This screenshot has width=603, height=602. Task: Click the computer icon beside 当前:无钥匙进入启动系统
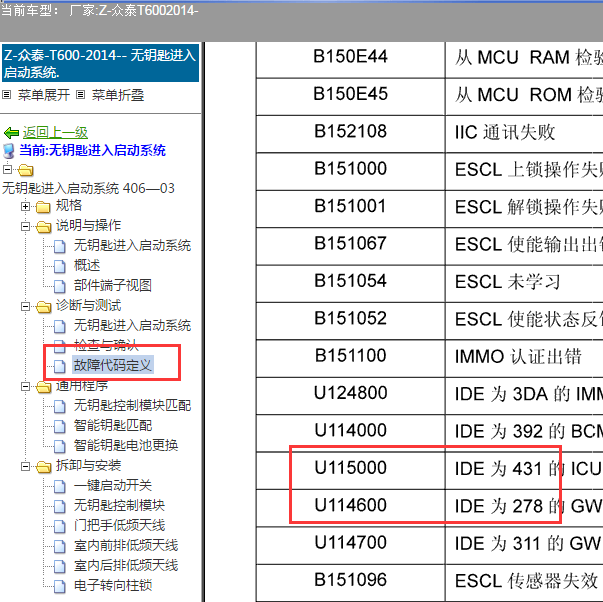9,151
